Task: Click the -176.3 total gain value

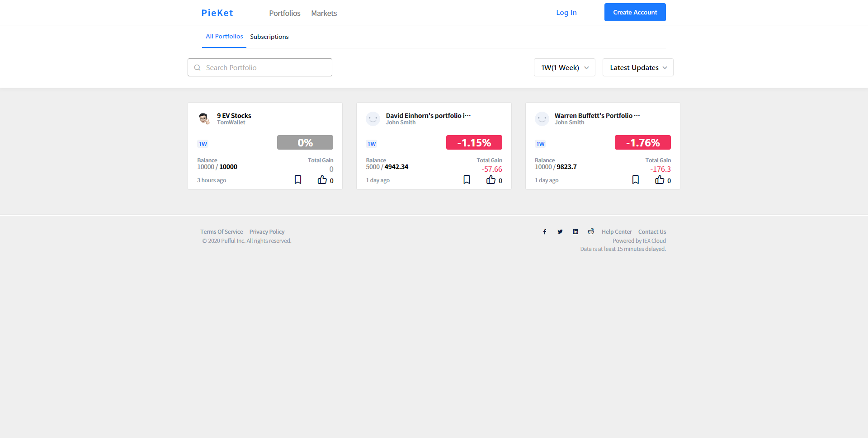Action: [660, 170]
